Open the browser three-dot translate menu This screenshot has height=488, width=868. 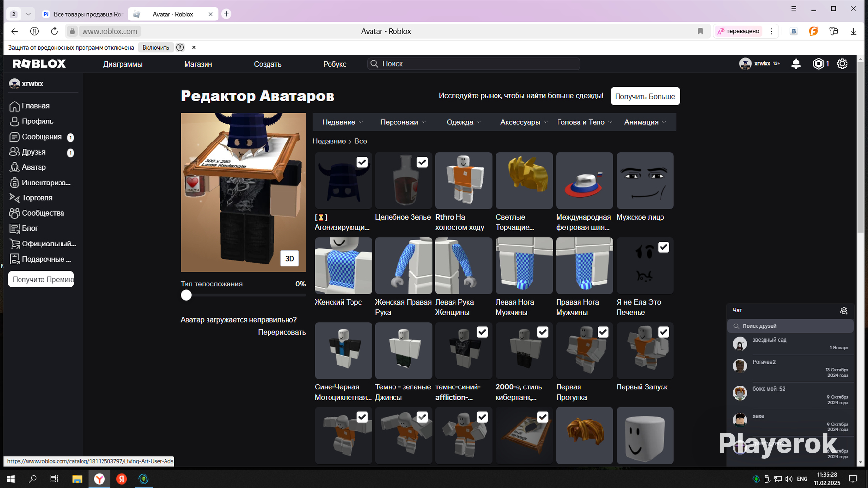pyautogui.click(x=771, y=31)
